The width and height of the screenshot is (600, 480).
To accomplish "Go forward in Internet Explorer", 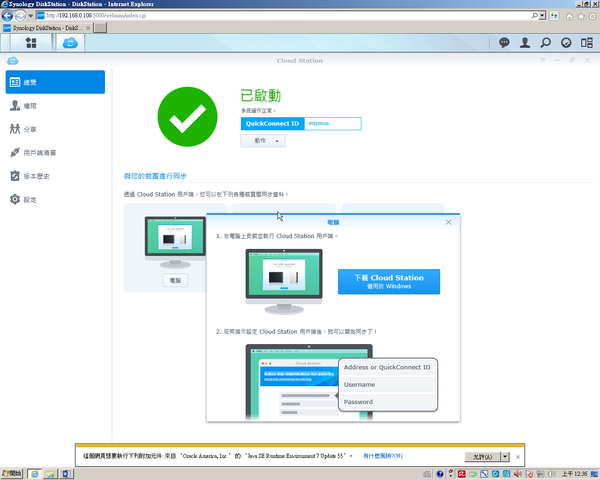I will (20, 16).
